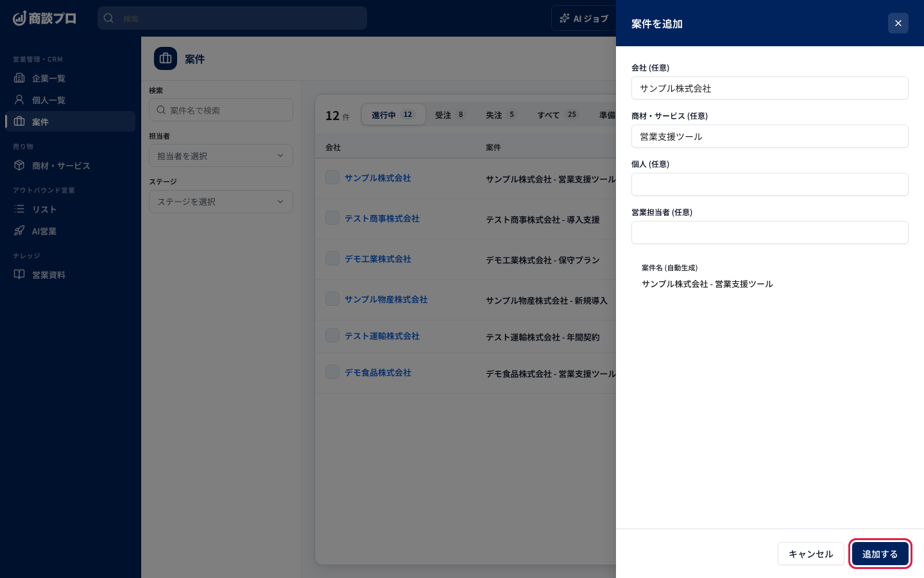This screenshot has height=578, width=924.
Task: Open the テスト運輸株式会社 company link
Action: (382, 336)
